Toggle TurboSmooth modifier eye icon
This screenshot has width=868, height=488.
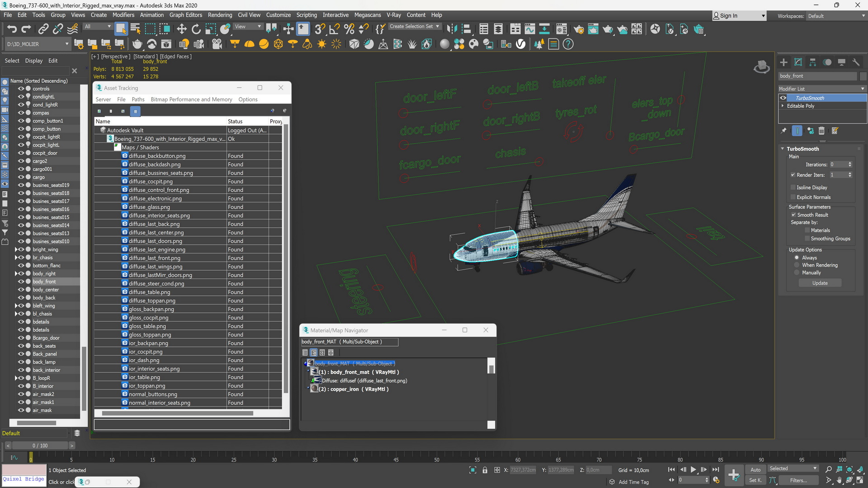pyautogui.click(x=783, y=98)
